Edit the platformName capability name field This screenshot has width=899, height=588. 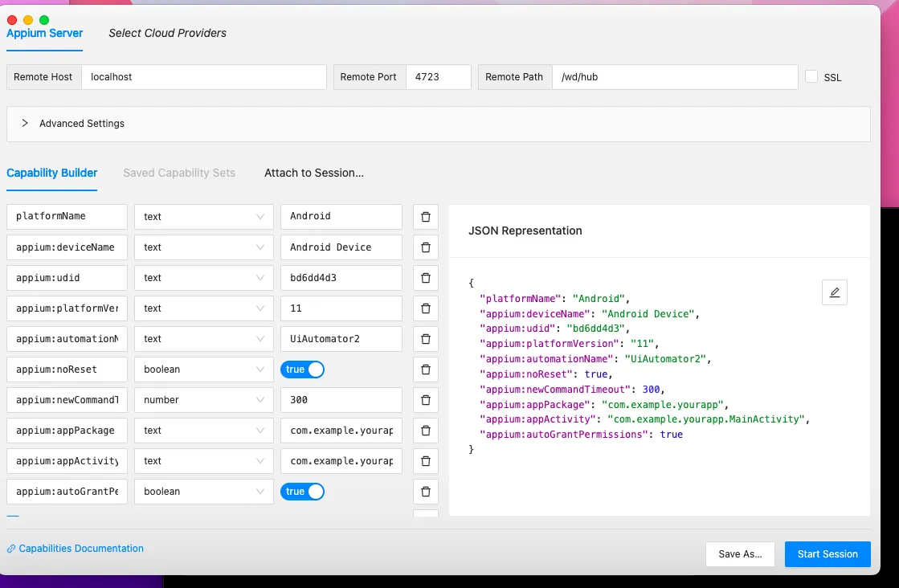point(67,217)
